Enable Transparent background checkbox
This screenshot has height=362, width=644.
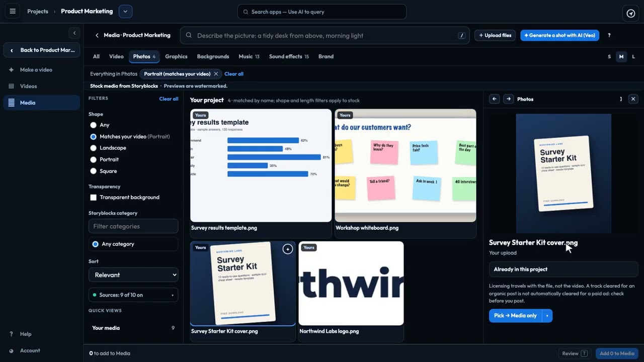pyautogui.click(x=93, y=198)
